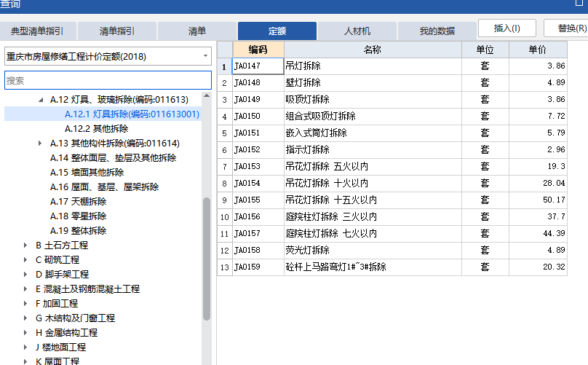588x365 pixels.
Task: Click price cell 50.17
Action: [538, 200]
